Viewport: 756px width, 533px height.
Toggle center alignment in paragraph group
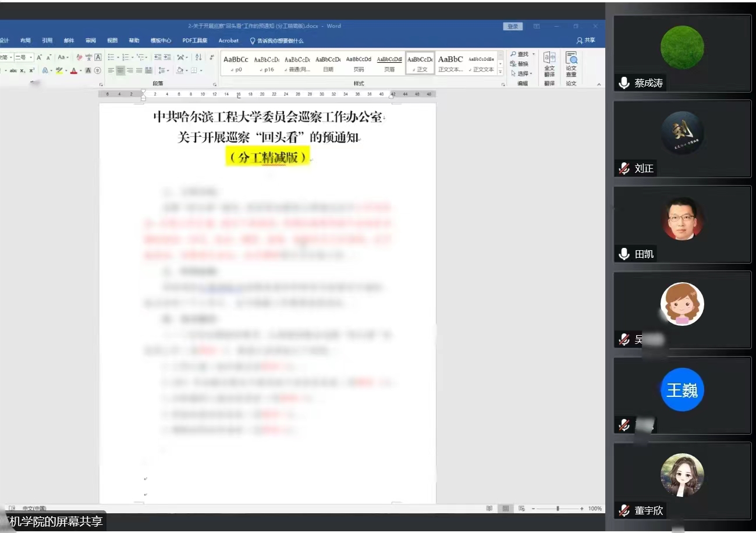[120, 70]
